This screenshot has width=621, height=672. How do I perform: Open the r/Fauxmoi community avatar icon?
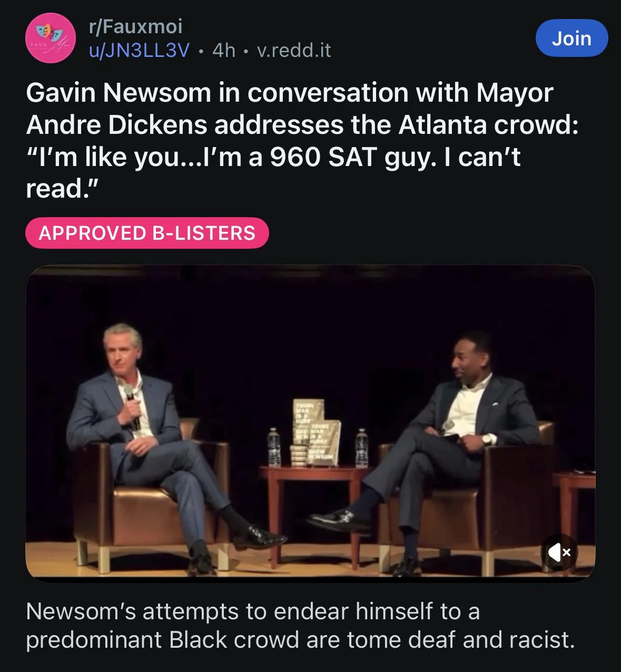coord(51,38)
